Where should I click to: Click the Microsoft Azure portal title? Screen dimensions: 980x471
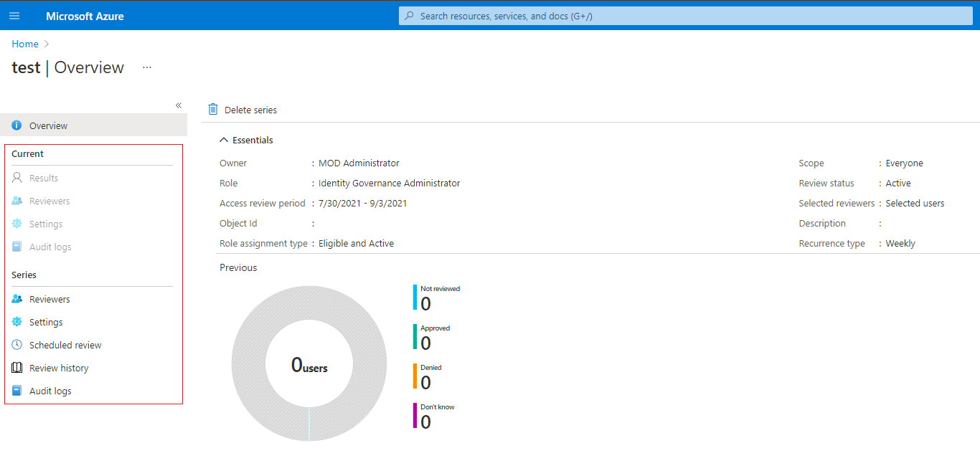pyautogui.click(x=85, y=16)
